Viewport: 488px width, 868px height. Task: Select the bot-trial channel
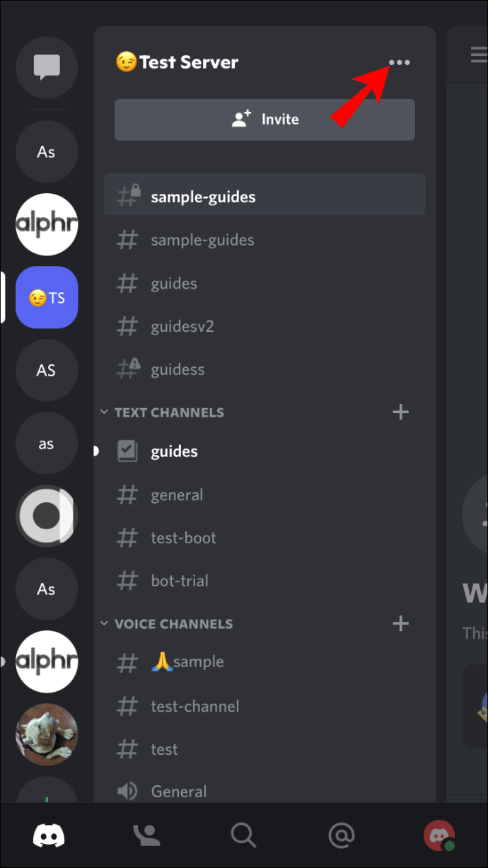point(265,581)
